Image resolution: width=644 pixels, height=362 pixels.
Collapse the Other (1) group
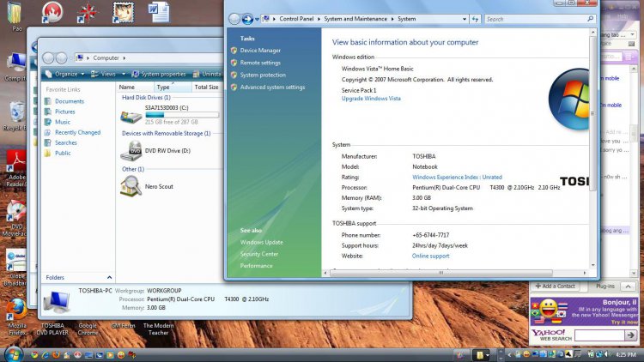click(x=132, y=169)
